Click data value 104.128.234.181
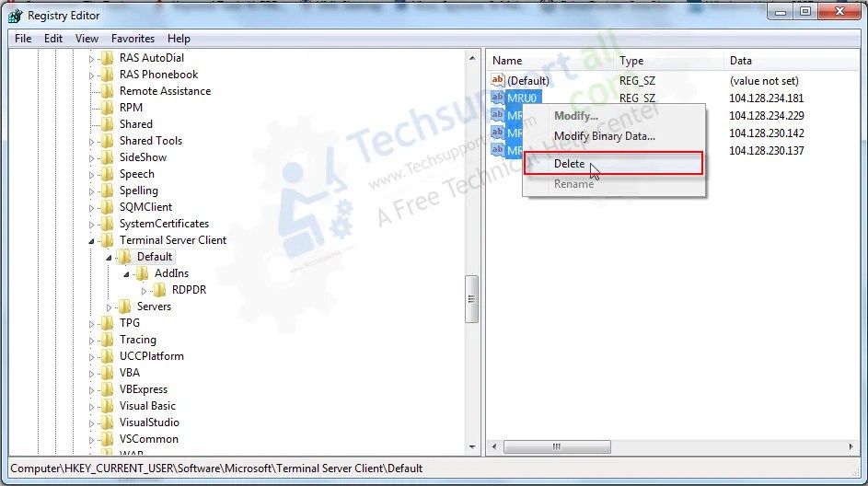Image resolution: width=868 pixels, height=486 pixels. coord(766,98)
